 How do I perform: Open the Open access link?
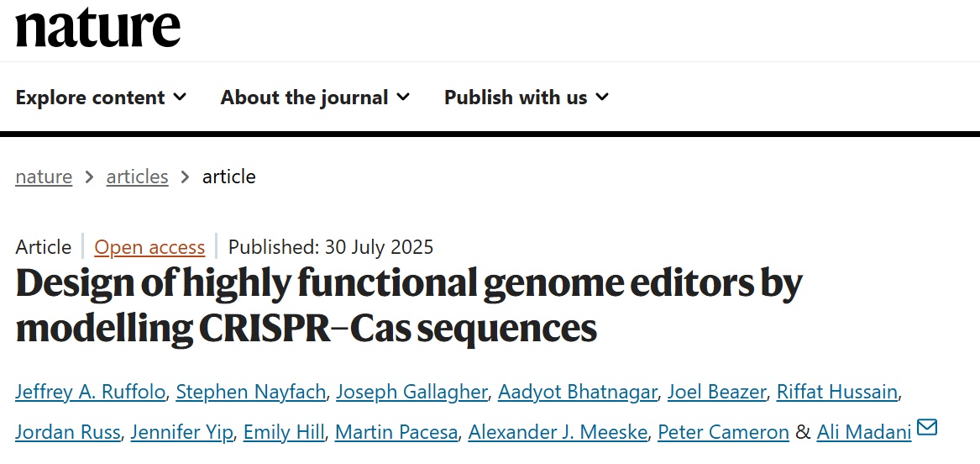pos(149,247)
